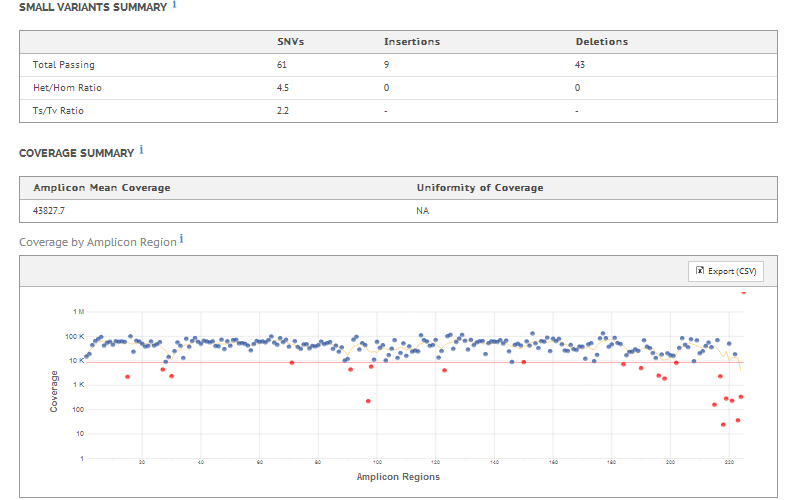Click the info icon beside Small Variants Summary
Image resolution: width=800 pixels, height=500 pixels.
pos(175,5)
